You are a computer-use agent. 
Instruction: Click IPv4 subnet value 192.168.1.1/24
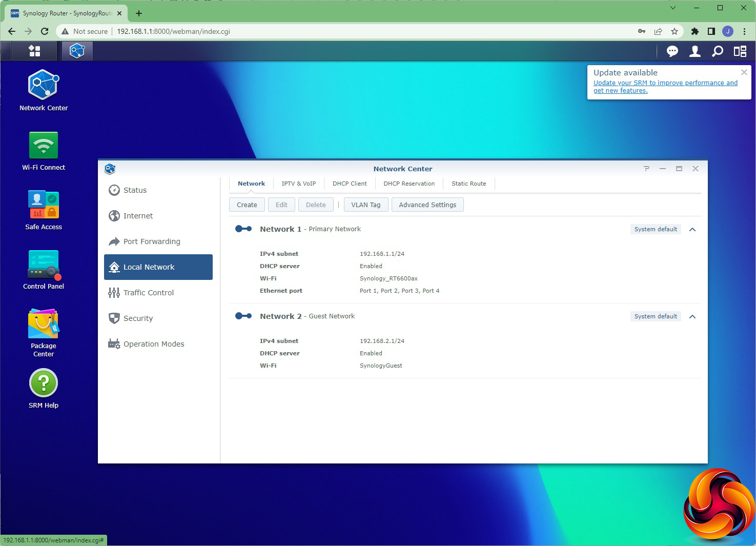click(x=382, y=254)
